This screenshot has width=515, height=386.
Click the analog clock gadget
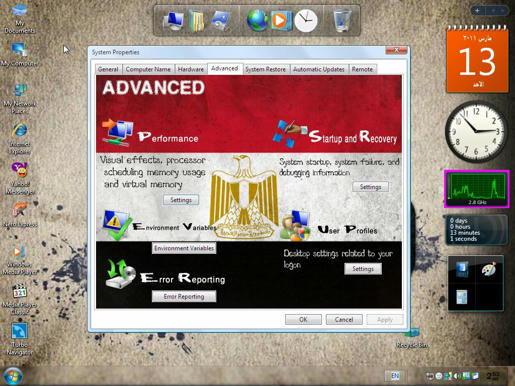[x=476, y=132]
